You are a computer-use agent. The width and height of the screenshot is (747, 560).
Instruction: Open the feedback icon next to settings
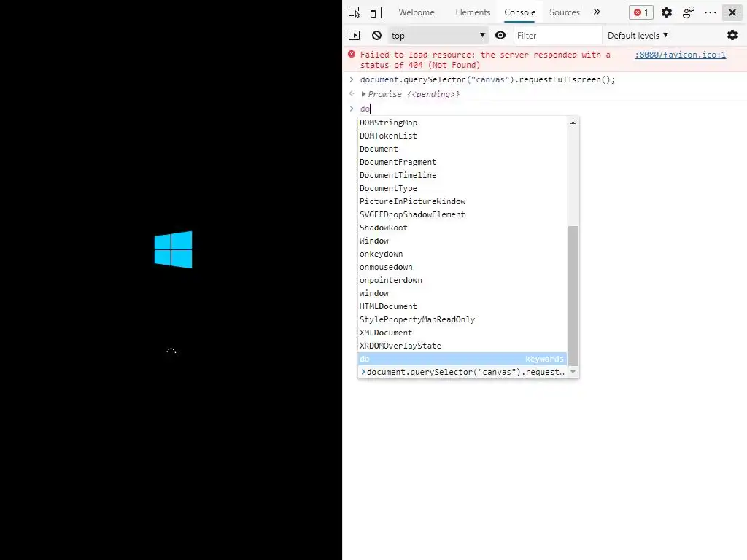click(x=689, y=12)
